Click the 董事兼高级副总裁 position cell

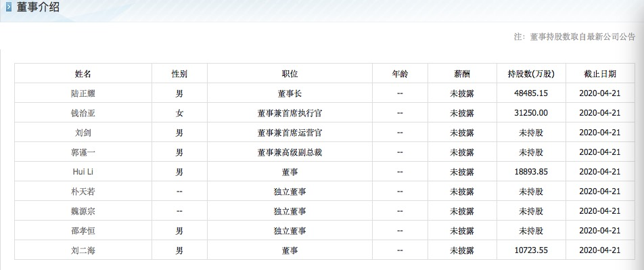pos(290,152)
